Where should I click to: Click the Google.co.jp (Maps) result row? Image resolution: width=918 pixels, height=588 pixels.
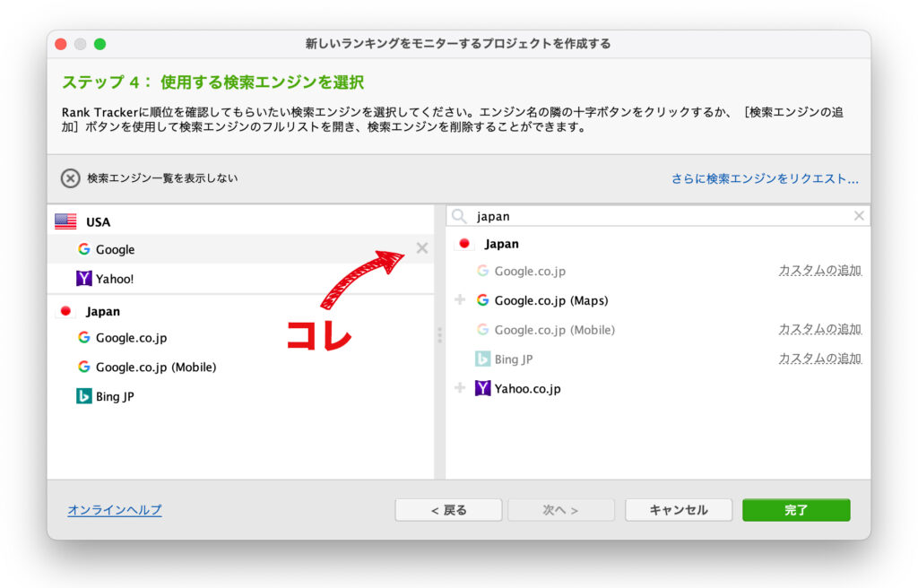(658, 300)
